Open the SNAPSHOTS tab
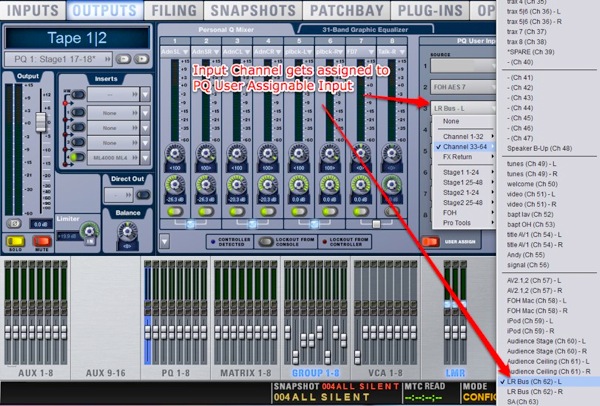 (253, 10)
